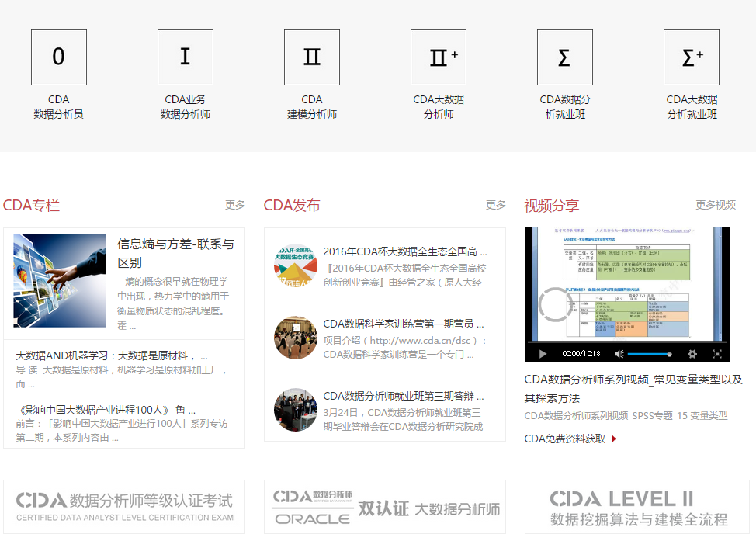Click excerpt 熵的概念很早就在物理学中出现

pos(174,303)
